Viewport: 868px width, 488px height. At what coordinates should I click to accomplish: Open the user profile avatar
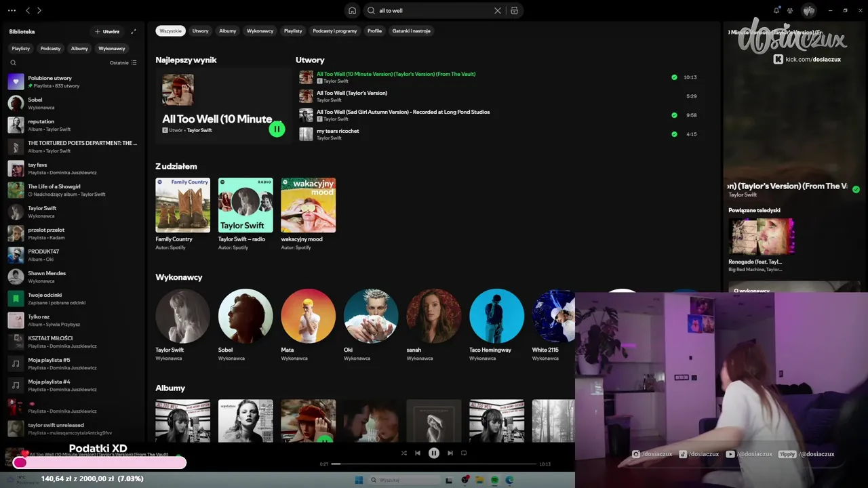pyautogui.click(x=808, y=10)
